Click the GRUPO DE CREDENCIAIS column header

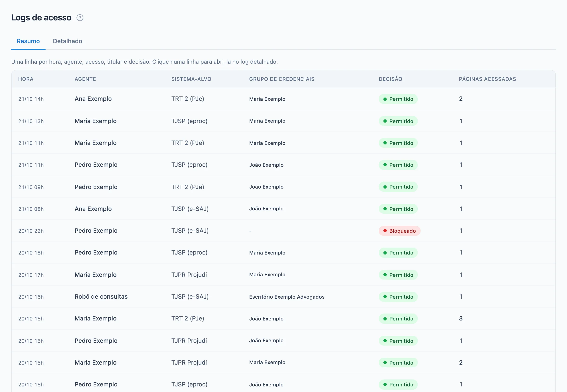pyautogui.click(x=282, y=79)
